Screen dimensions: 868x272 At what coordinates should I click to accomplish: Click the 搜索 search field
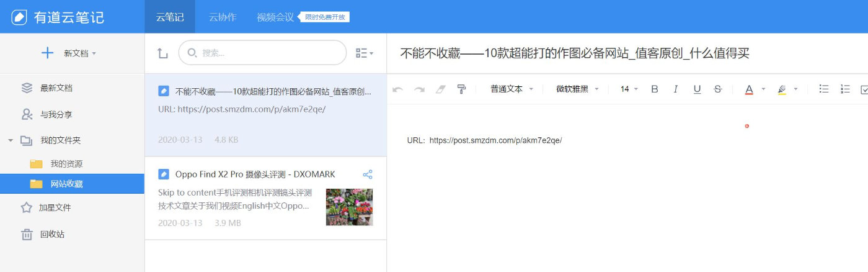pyautogui.click(x=262, y=53)
